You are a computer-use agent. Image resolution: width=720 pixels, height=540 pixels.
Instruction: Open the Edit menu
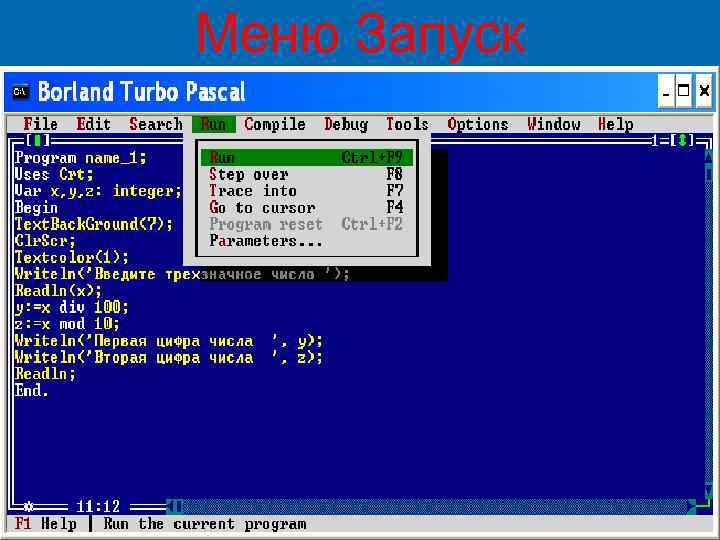93,124
